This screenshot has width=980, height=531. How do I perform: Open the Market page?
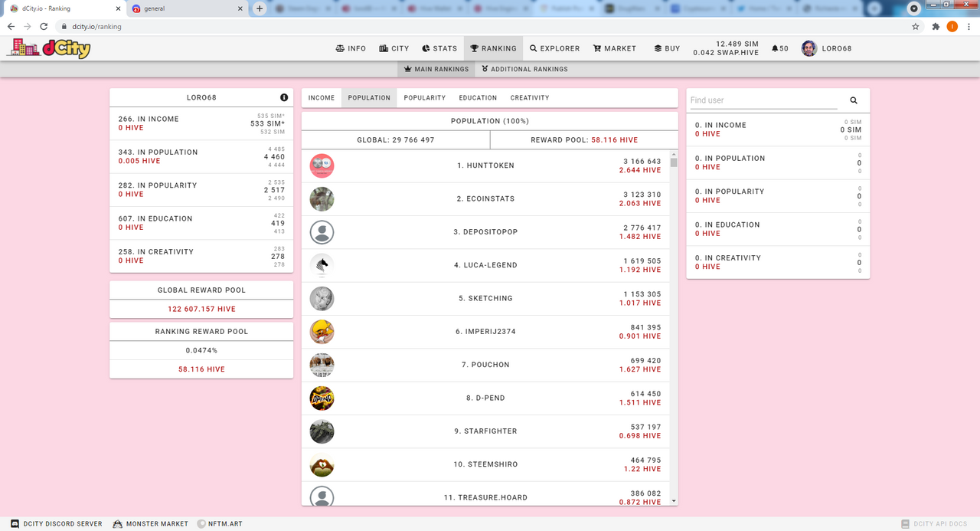[614, 48]
